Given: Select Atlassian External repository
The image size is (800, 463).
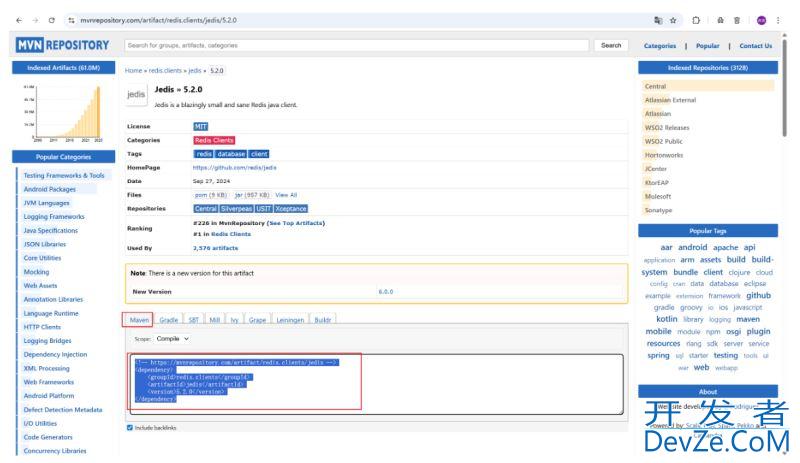Looking at the screenshot, I should pos(670,100).
